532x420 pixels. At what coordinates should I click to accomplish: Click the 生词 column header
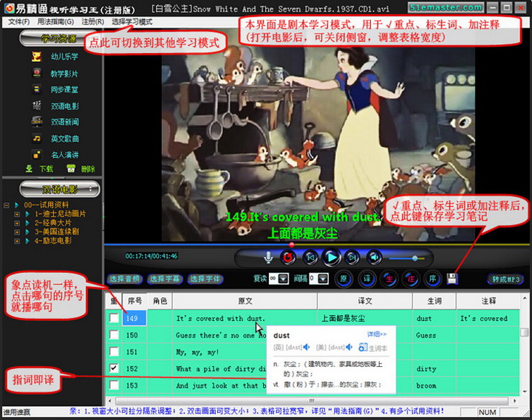434,300
